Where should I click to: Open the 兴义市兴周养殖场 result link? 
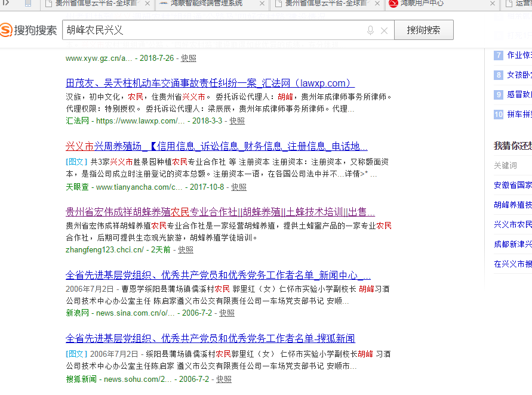[x=216, y=147]
